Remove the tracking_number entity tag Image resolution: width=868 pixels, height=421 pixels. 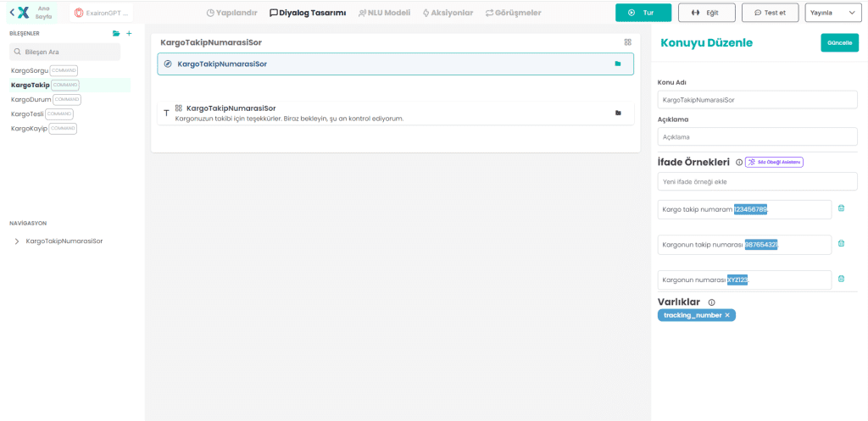727,315
